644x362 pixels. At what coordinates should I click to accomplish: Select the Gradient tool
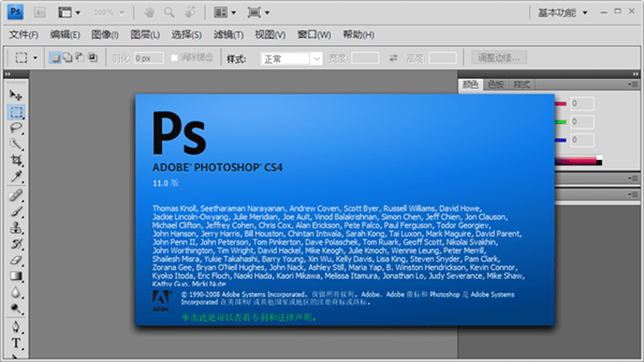coord(16,277)
